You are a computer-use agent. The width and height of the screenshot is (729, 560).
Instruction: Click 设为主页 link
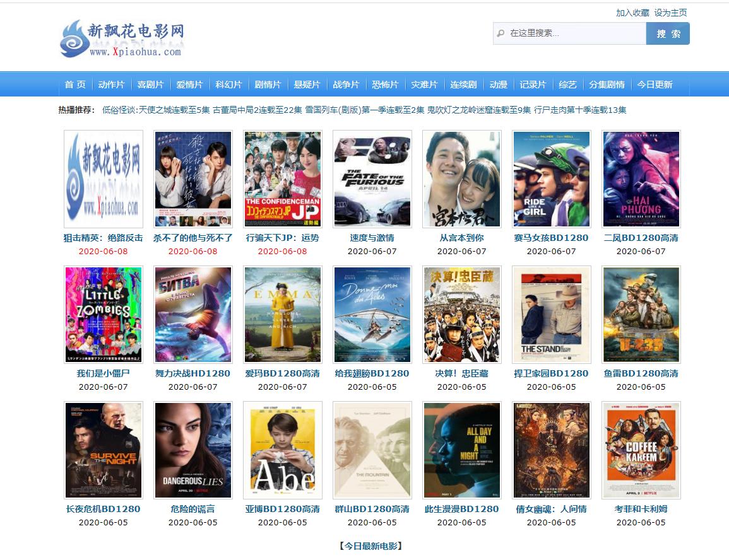(670, 13)
